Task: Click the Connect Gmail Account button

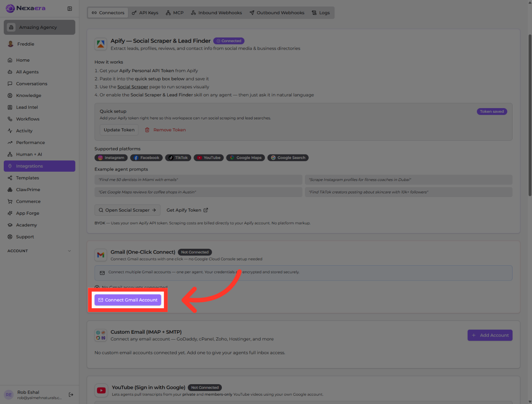Action: tap(128, 300)
